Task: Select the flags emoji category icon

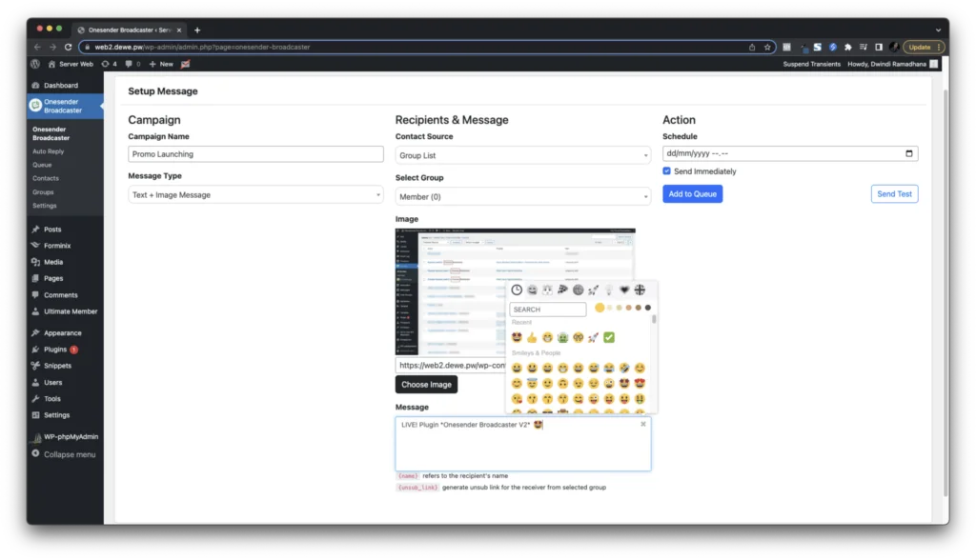Action: [x=640, y=290]
